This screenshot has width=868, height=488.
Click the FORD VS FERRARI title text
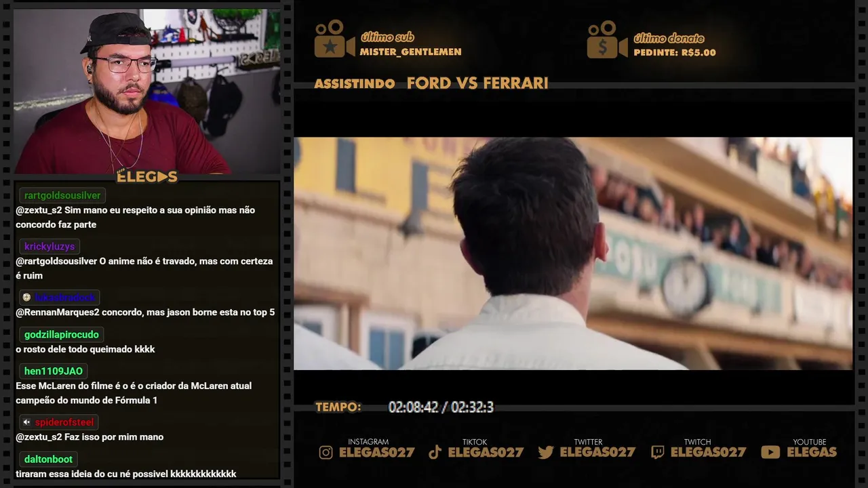click(x=477, y=83)
